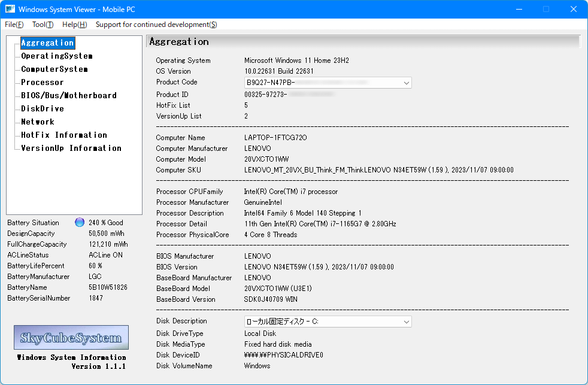Screen dimensions: 588x385
Task: Select ComputerSystem tree node
Action: 54,69
